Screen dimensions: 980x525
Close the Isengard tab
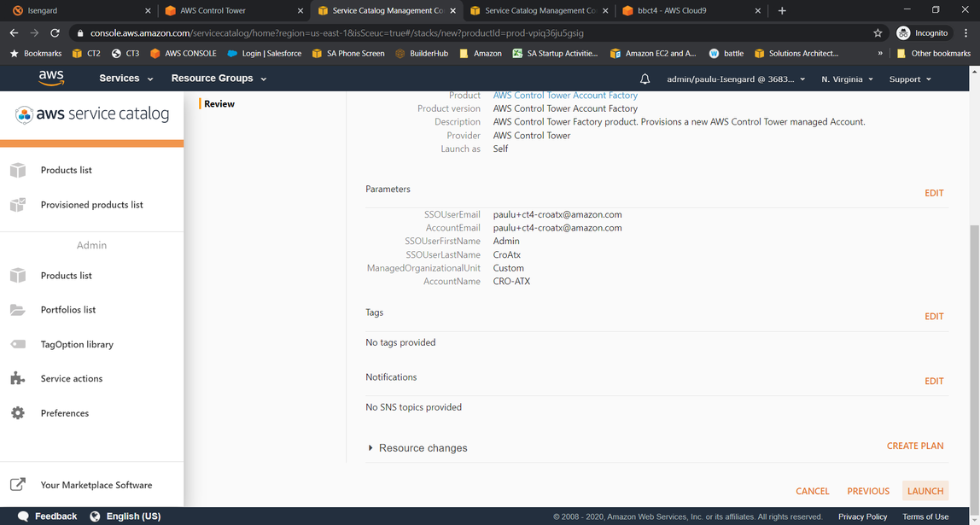click(x=149, y=10)
